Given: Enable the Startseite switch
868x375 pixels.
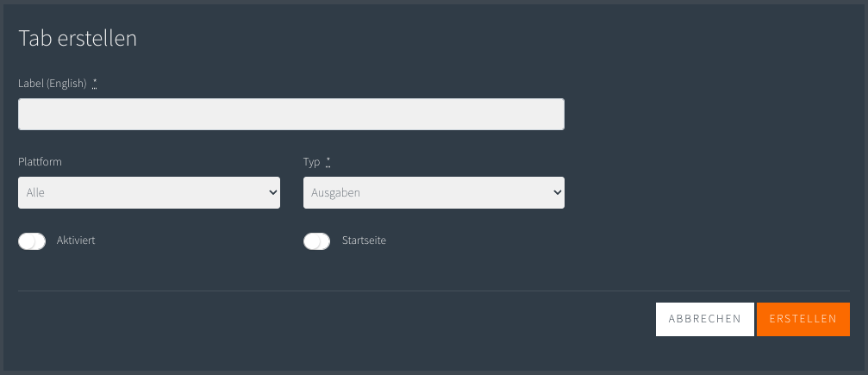Looking at the screenshot, I should click(316, 241).
